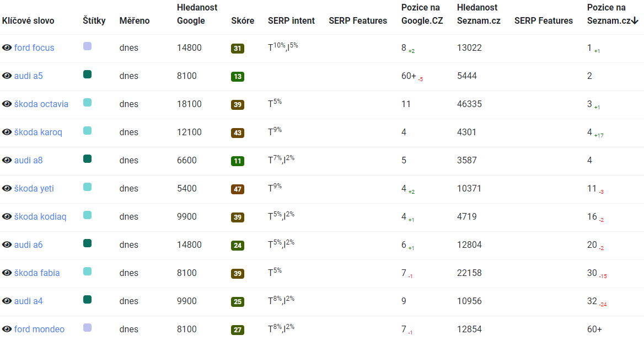Click score badge 13 for audi a5
Viewport: 644px width, 340px height.
point(238,77)
